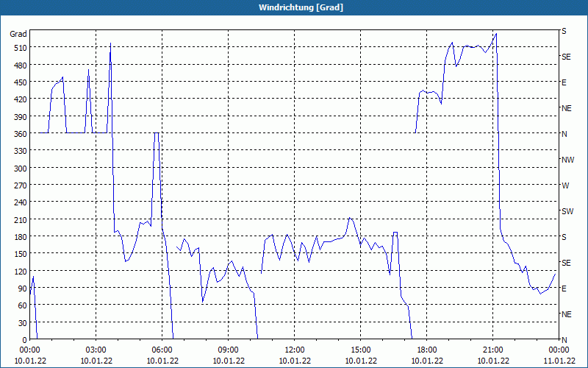Click the chart title 'Windrichtung [Grad]'
The image size is (588, 368).
[x=301, y=7]
